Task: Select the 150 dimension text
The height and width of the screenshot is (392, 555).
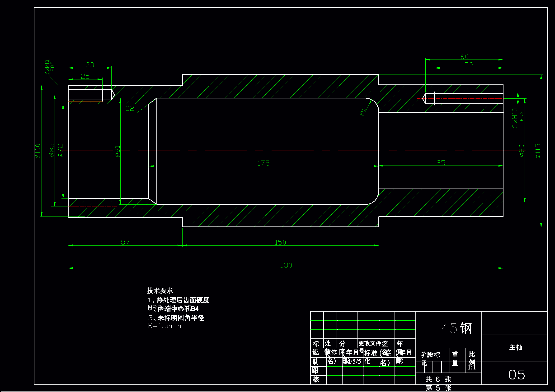Action: coord(280,243)
